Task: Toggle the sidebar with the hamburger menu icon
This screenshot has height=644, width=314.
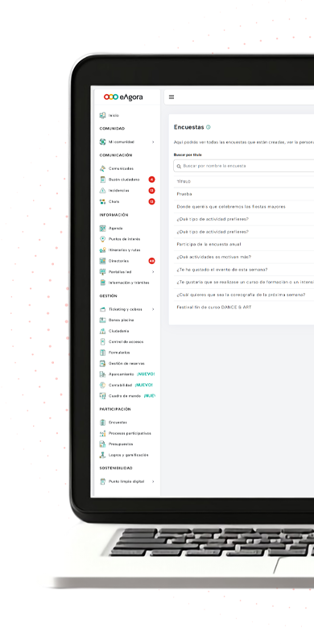Action: pyautogui.click(x=171, y=97)
